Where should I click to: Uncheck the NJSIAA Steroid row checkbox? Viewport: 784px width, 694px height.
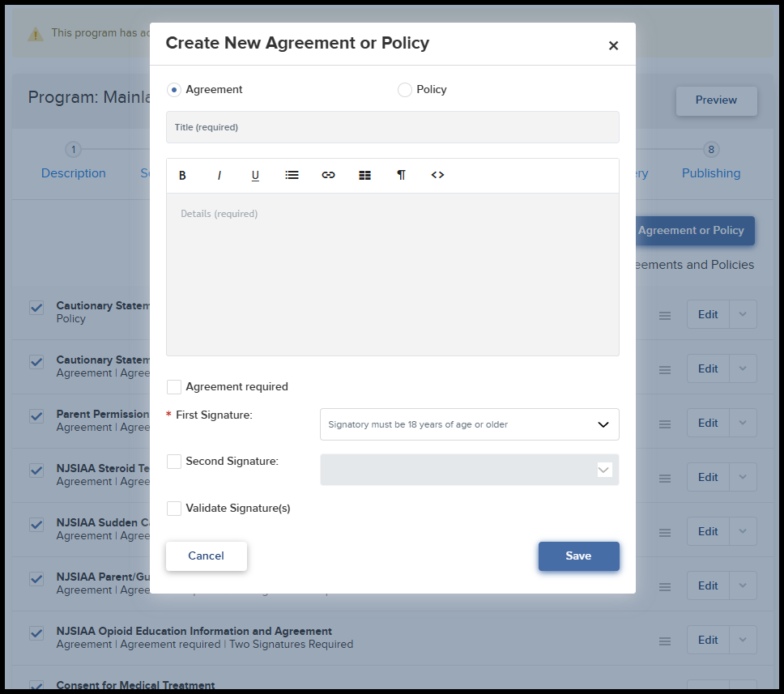pyautogui.click(x=36, y=470)
